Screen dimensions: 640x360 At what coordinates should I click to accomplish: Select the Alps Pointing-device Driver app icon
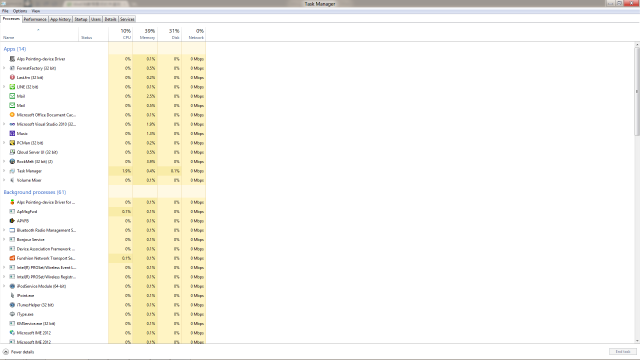12,59
